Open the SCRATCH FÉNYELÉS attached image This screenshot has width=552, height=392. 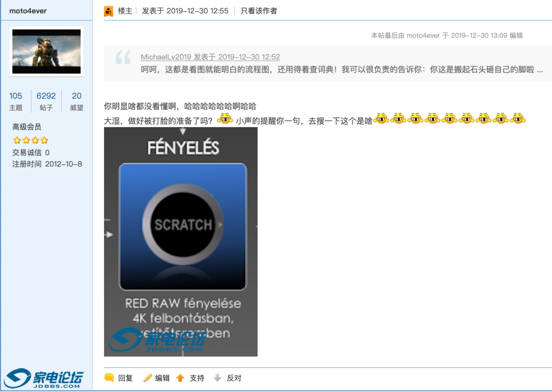point(181,242)
